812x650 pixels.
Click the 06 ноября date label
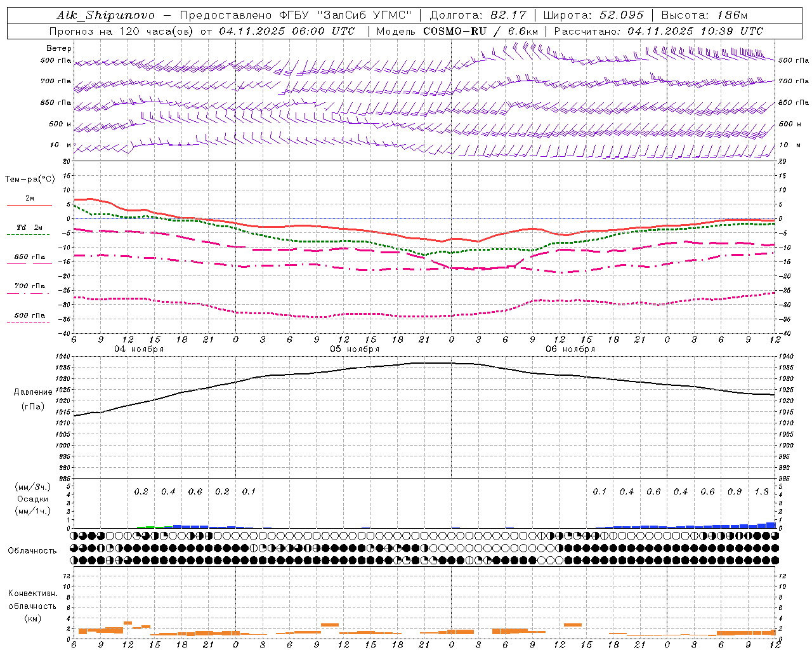tap(570, 349)
